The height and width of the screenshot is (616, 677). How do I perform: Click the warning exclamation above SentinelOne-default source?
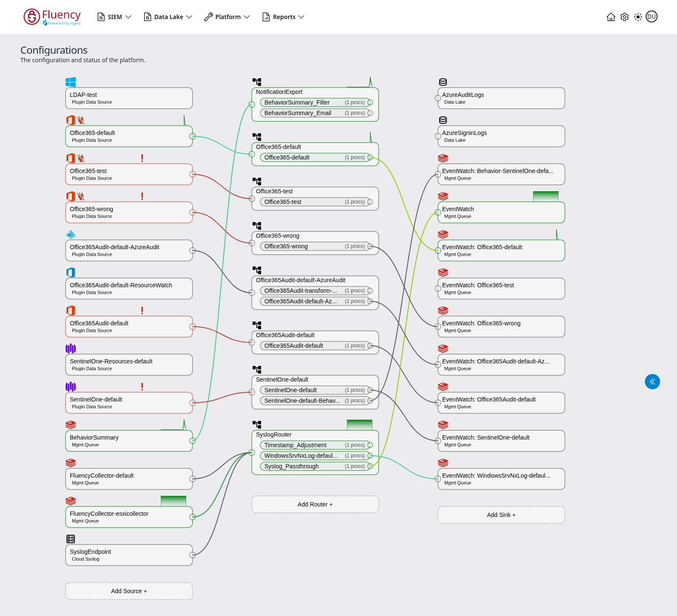(x=142, y=387)
